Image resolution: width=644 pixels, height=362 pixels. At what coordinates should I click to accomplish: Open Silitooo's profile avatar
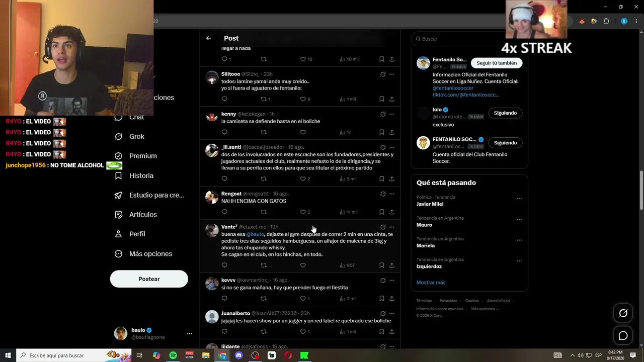[212, 77]
